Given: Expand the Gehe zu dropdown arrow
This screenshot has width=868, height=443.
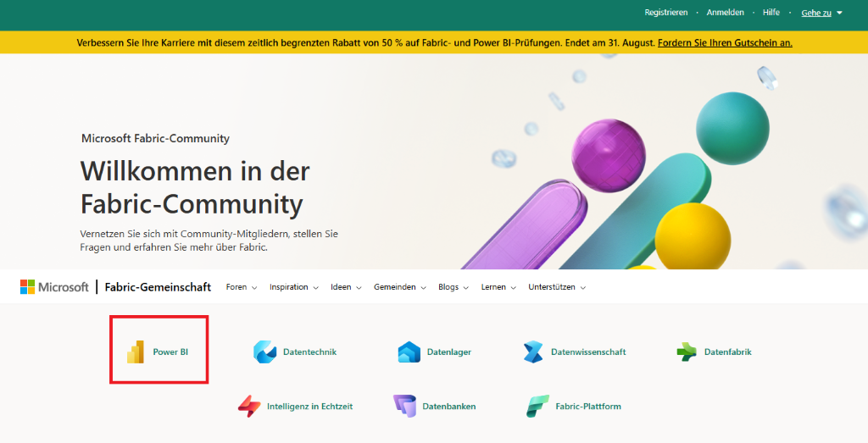Looking at the screenshot, I should point(839,13).
